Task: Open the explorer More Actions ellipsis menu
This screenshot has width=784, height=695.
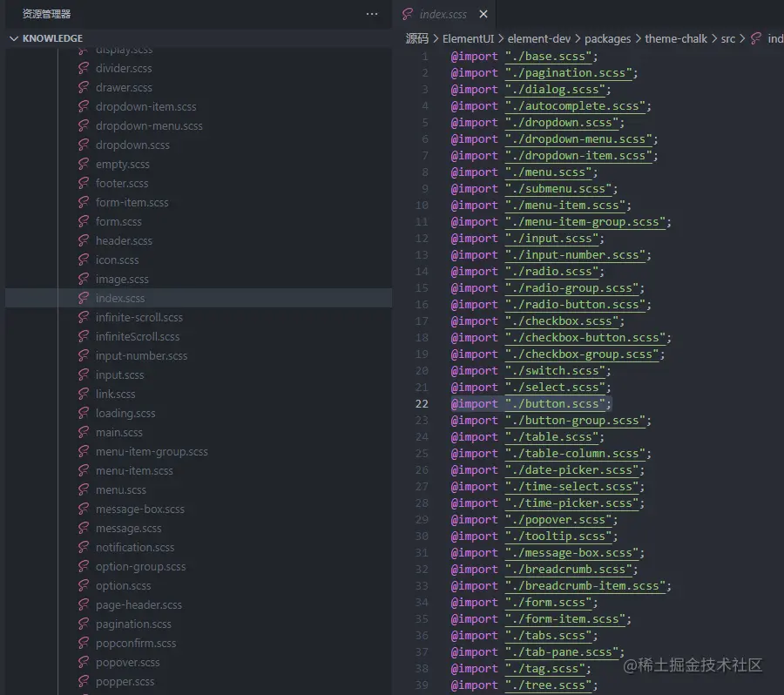Action: pyautogui.click(x=372, y=14)
